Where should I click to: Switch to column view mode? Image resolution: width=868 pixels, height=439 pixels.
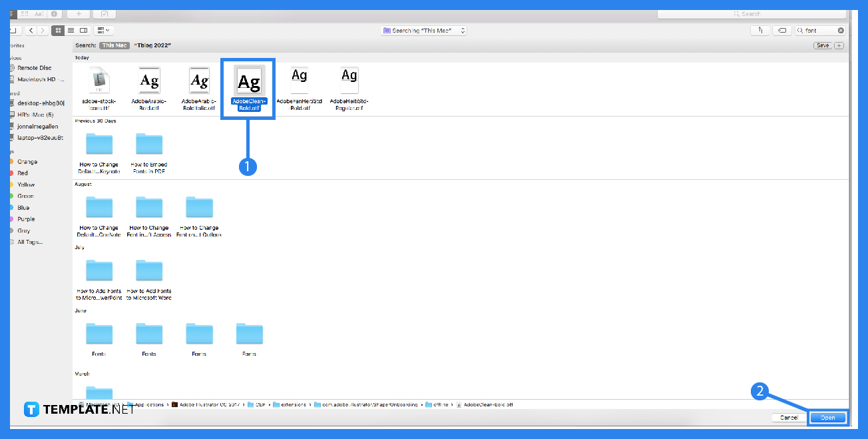click(83, 30)
